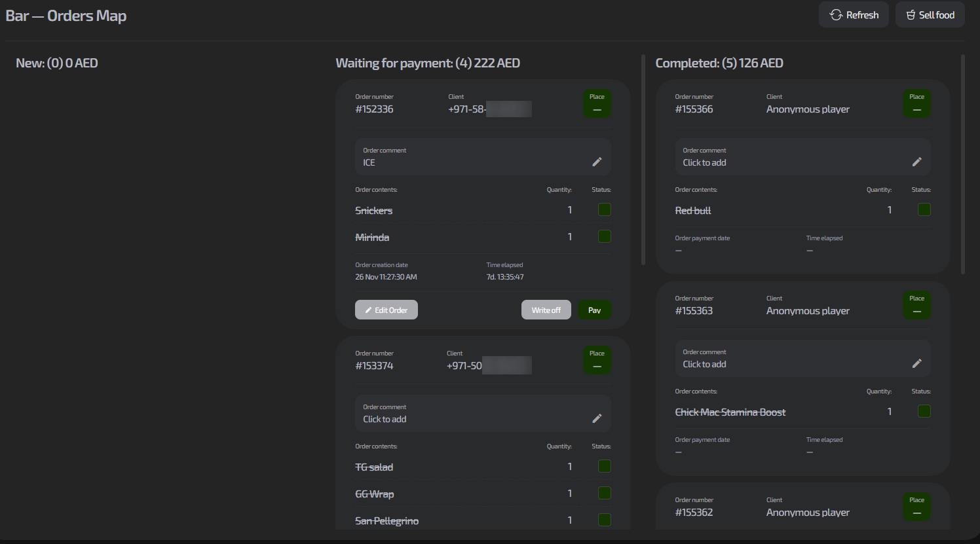Toggle Red bull status checkbox
This screenshot has height=544, width=980.
(924, 209)
